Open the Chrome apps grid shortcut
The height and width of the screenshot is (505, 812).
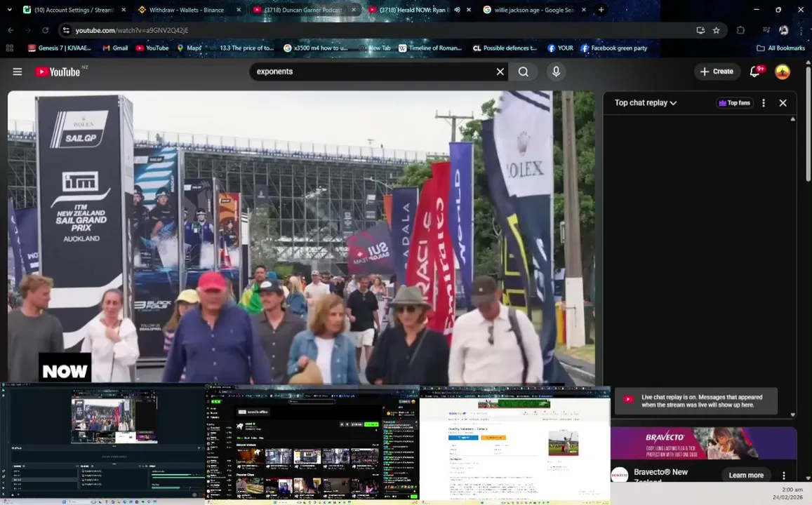(9, 48)
